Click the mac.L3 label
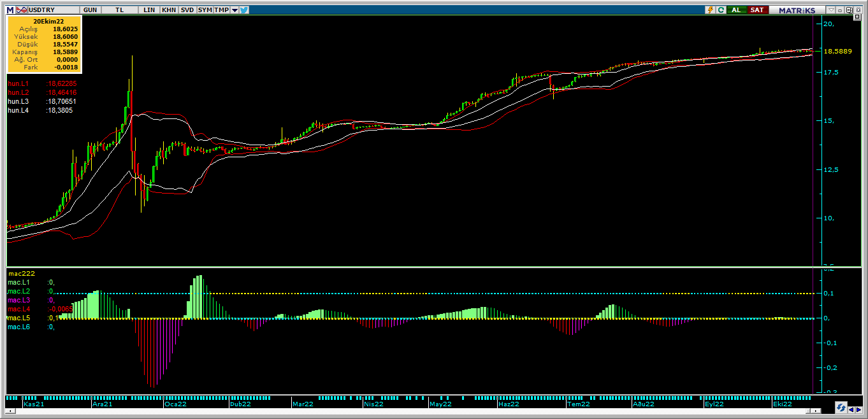868x419 pixels. click(18, 300)
